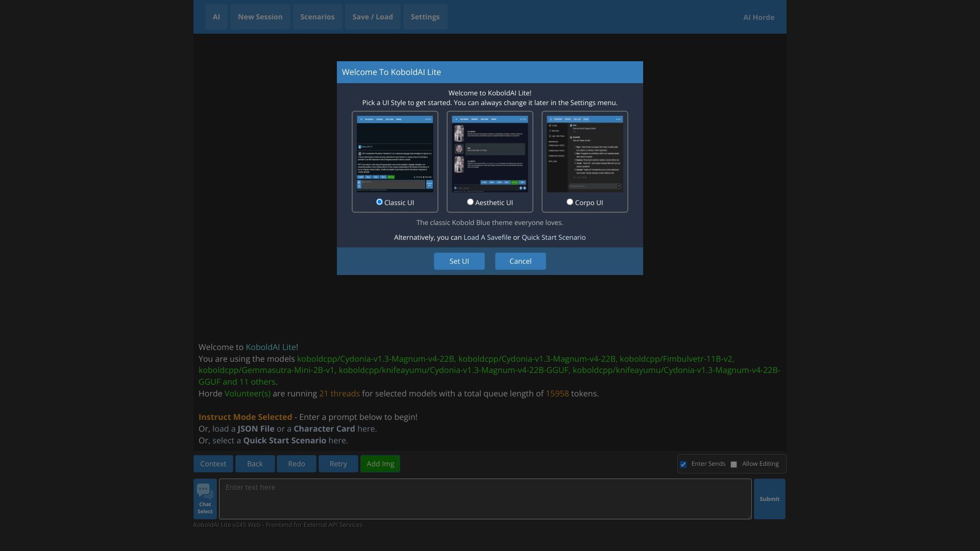Image resolution: width=980 pixels, height=551 pixels.
Task: Open the Save / Load menu
Action: coord(373,17)
